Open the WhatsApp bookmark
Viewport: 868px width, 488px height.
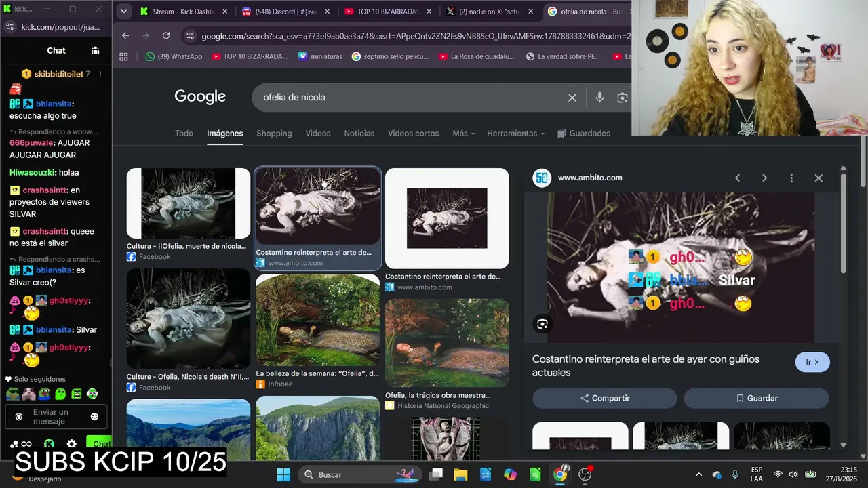click(174, 57)
